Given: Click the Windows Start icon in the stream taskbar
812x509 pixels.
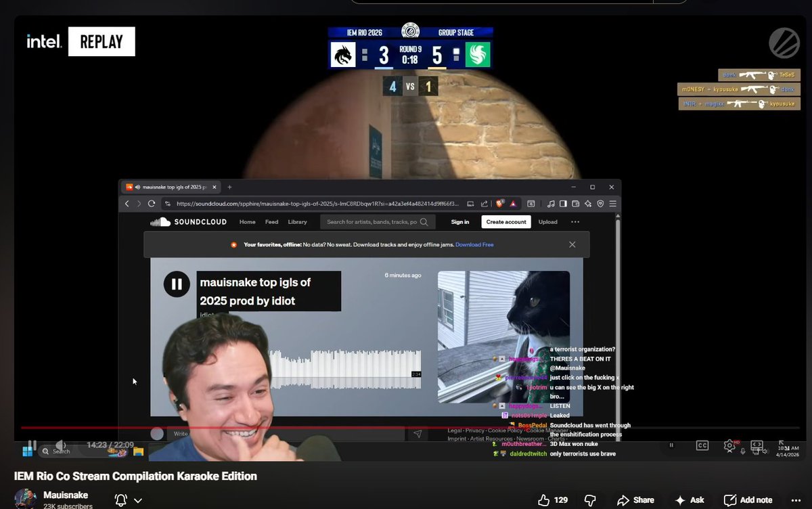Looking at the screenshot, I should click(x=28, y=451).
